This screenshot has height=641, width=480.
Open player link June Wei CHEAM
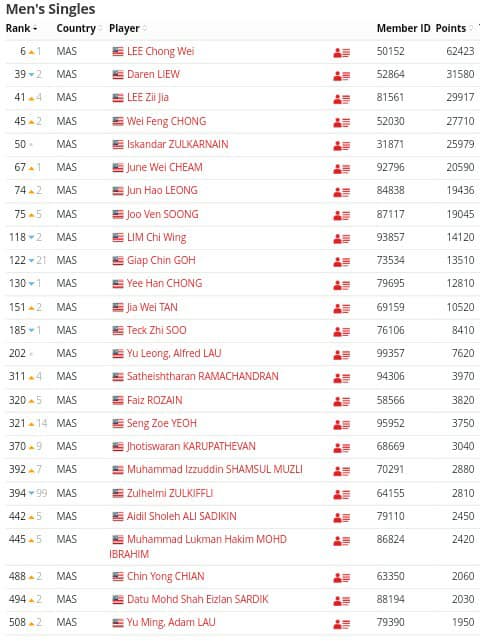164,167
